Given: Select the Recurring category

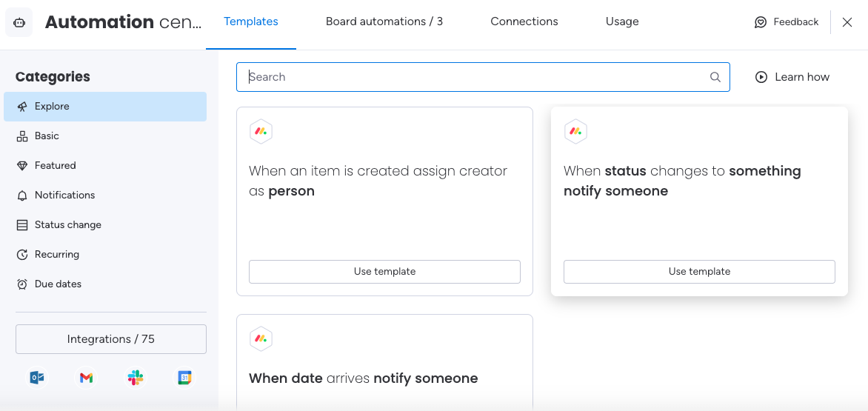Looking at the screenshot, I should pyautogui.click(x=105, y=255).
